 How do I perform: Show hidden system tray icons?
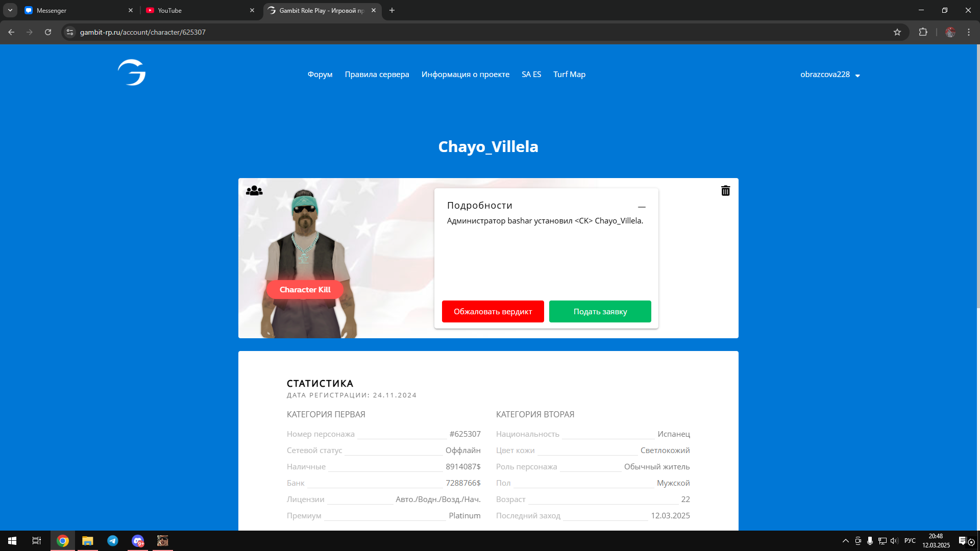pos(845,541)
